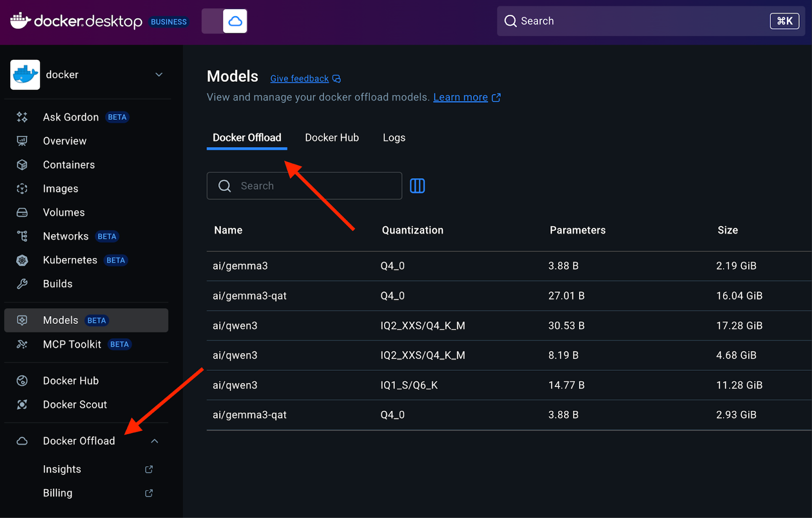Click the Docker Desktop whale logo

pos(20,21)
